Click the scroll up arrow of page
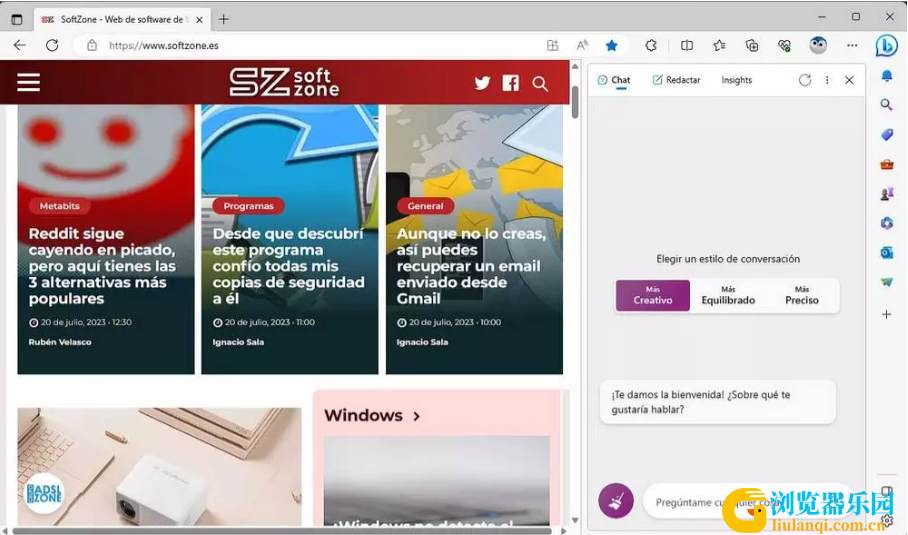The height and width of the screenshot is (535, 908). [x=575, y=66]
